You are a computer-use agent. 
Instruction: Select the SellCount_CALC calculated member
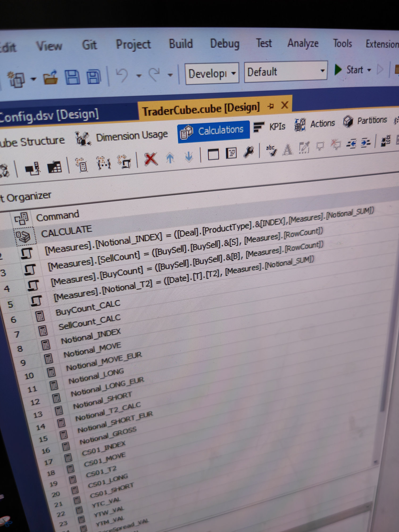tap(90, 322)
